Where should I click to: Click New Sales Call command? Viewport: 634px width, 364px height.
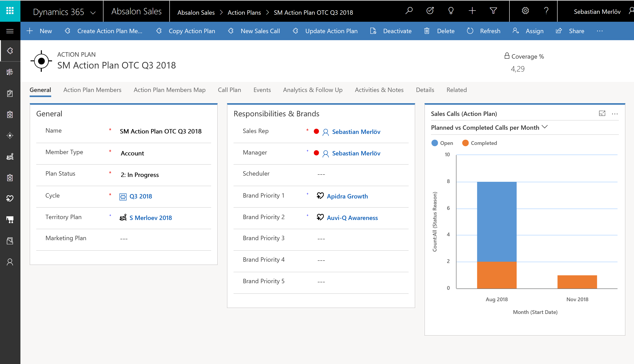coord(254,31)
